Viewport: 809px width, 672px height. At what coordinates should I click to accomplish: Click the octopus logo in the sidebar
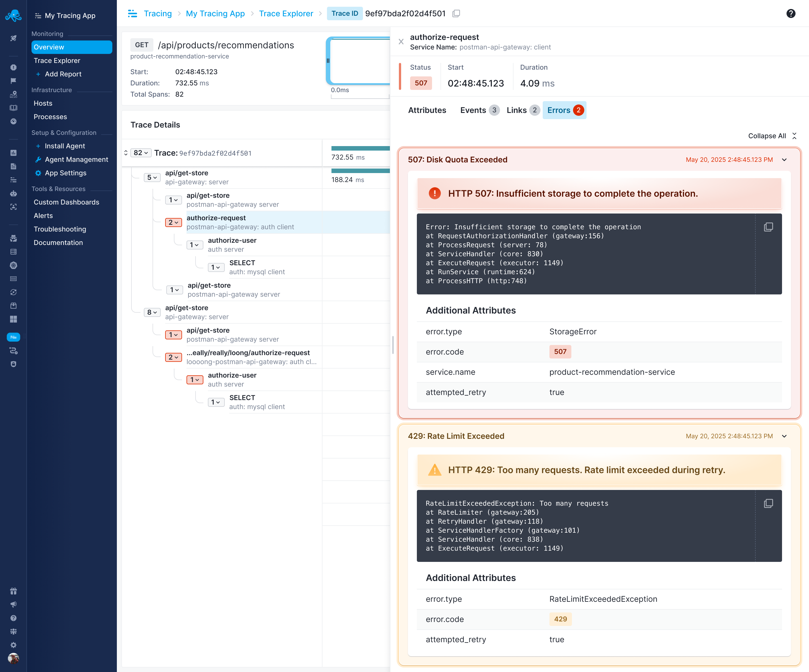point(13,15)
